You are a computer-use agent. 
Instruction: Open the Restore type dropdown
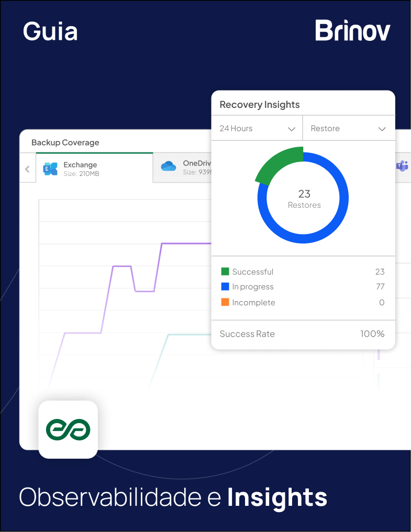tap(349, 128)
